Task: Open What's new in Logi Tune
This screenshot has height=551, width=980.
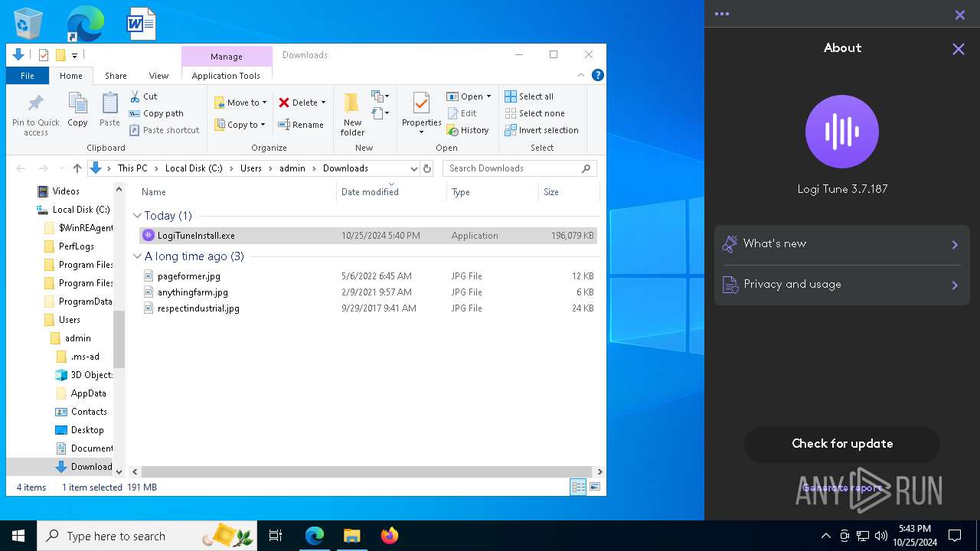Action: pyautogui.click(x=842, y=244)
